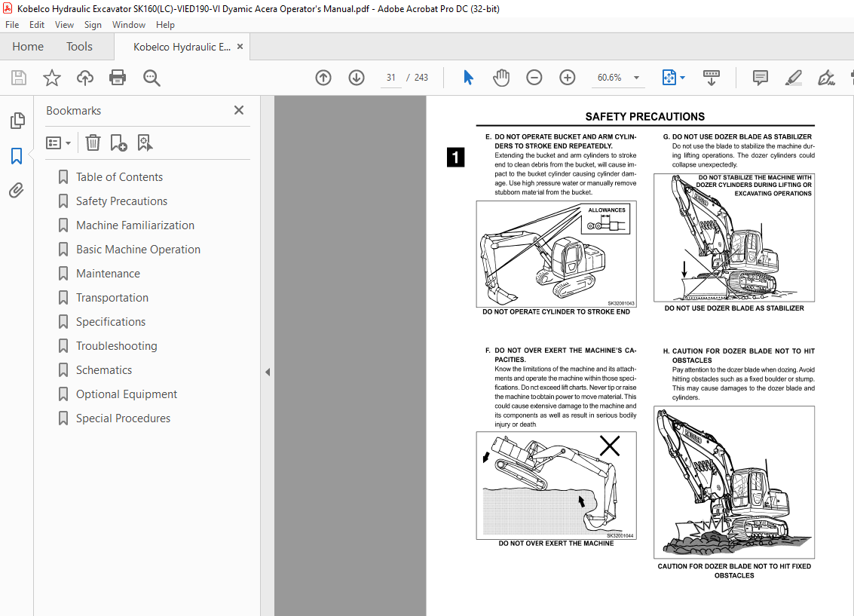Click the Save file icon
Screen dimensions: 854x616
(19, 78)
